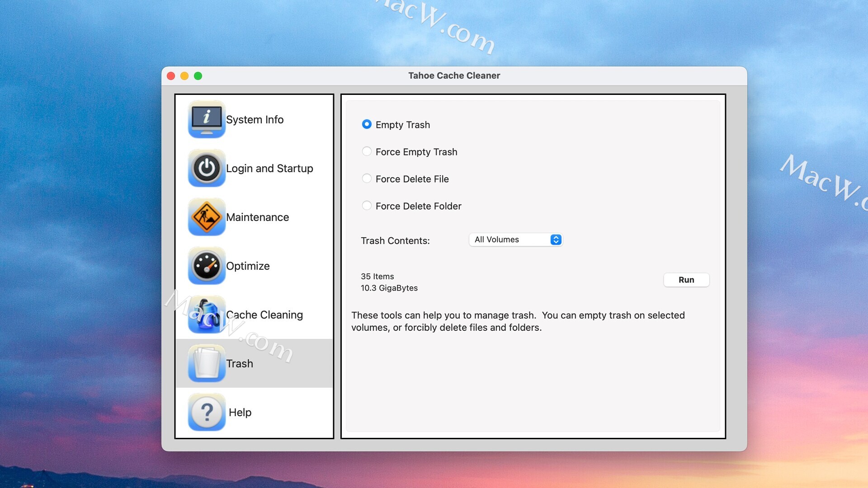Click the Optimize text label
This screenshot has width=868, height=488.
coord(248,266)
